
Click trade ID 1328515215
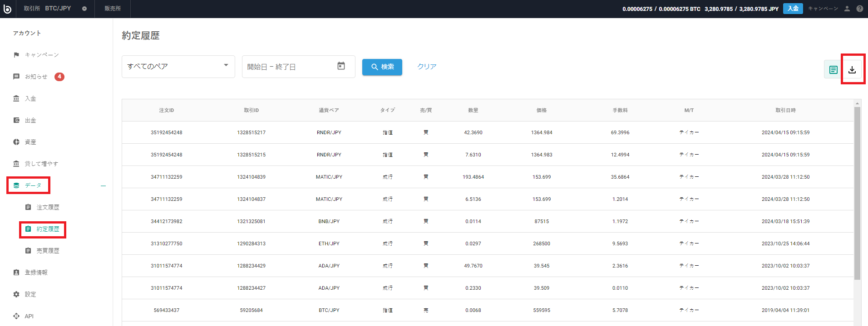tap(251, 155)
